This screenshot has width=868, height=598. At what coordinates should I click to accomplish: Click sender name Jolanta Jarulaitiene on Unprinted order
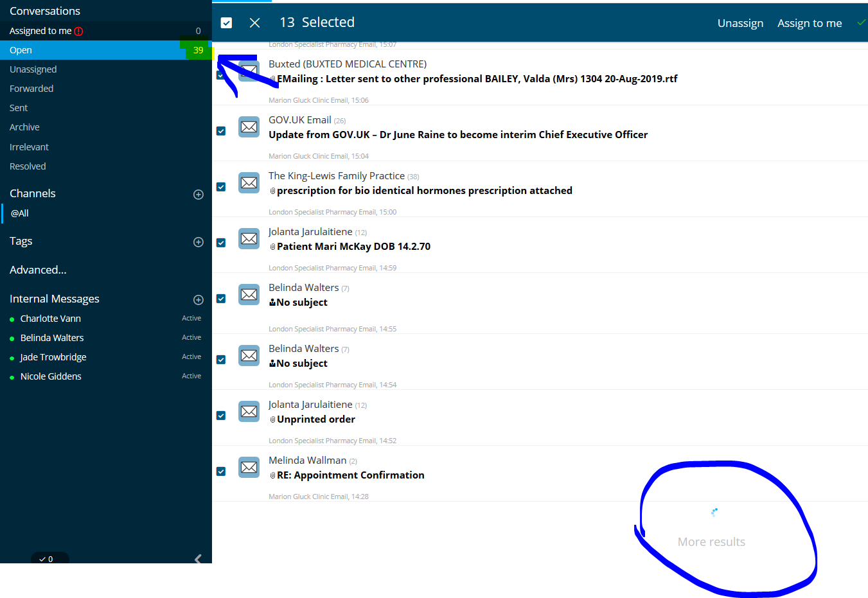coord(310,405)
